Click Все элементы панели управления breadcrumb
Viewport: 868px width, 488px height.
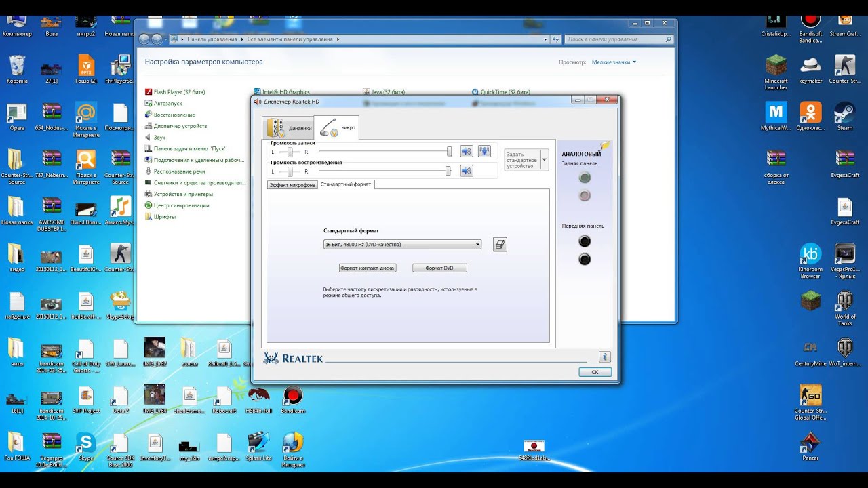[290, 39]
